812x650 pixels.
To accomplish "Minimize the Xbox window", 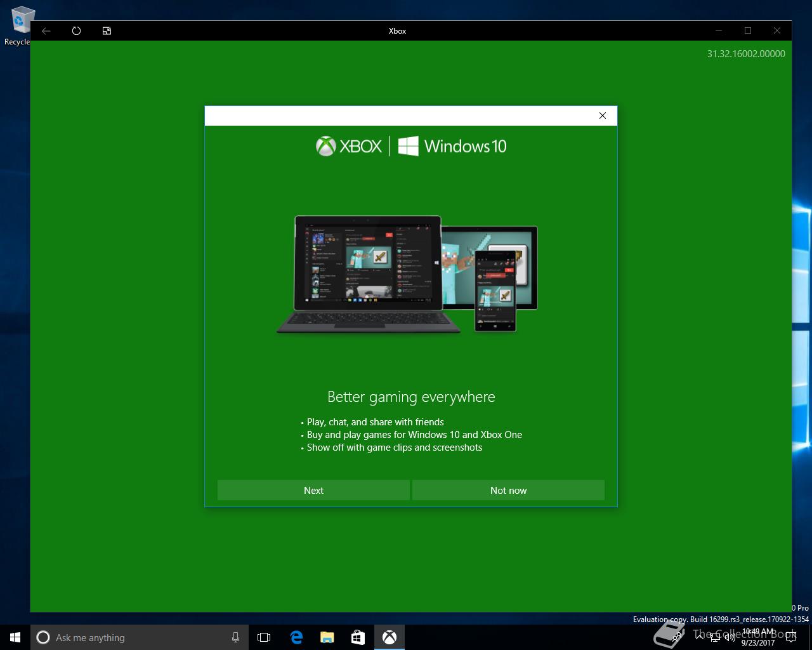I will pyautogui.click(x=719, y=30).
